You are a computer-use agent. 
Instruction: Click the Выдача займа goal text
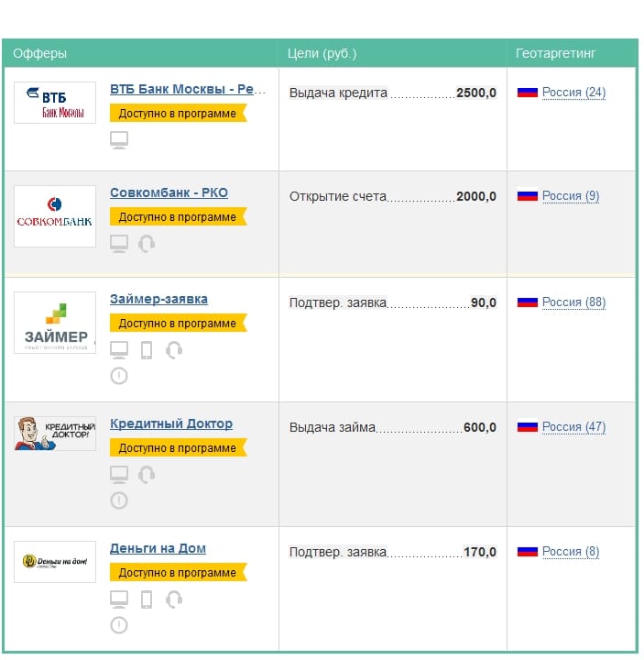point(333,428)
